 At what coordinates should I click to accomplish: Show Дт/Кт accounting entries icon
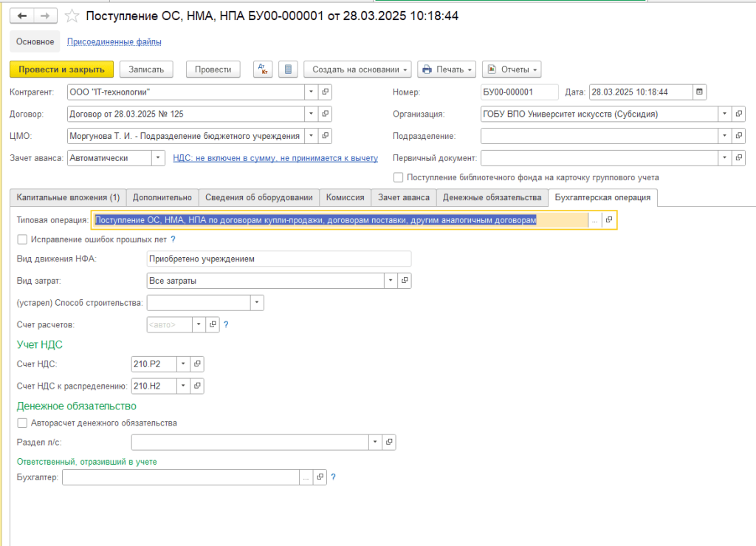click(263, 69)
